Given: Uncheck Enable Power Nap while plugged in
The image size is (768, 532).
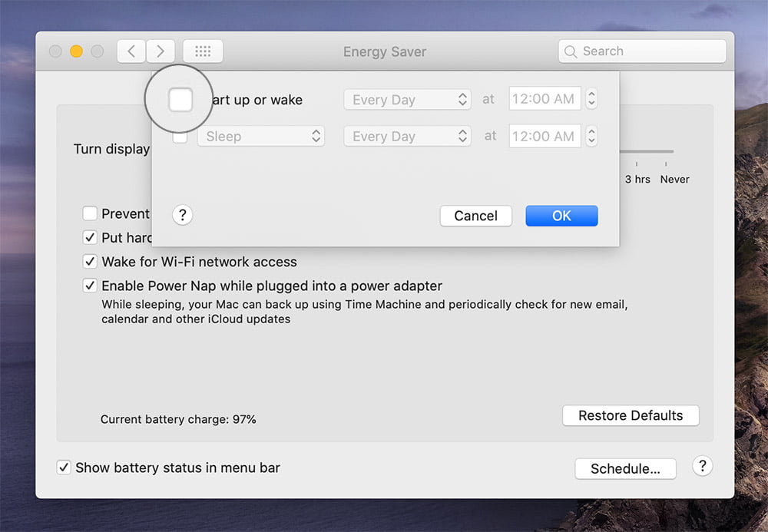Looking at the screenshot, I should tap(90, 286).
